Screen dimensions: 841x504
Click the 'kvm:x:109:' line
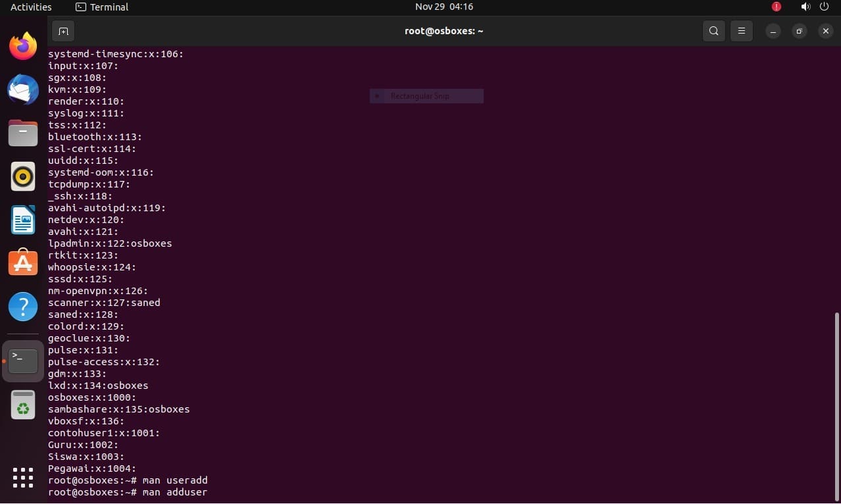click(x=78, y=89)
